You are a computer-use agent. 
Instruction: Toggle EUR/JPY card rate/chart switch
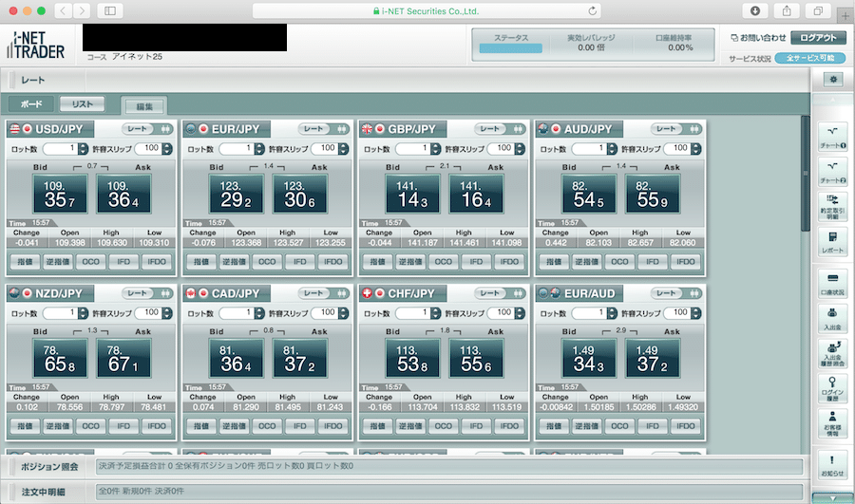coord(323,129)
